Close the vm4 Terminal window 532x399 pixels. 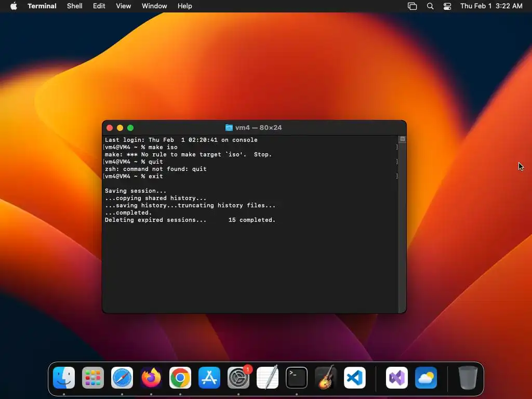click(110, 128)
